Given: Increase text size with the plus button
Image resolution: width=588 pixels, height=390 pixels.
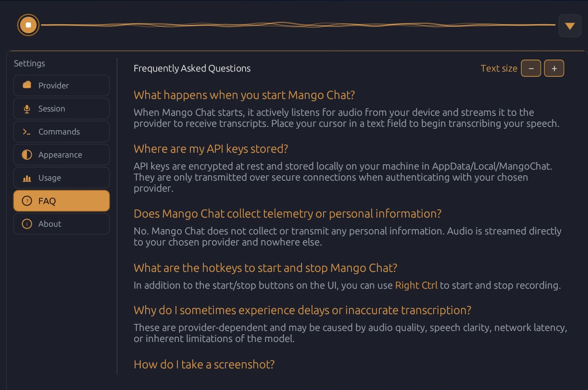Looking at the screenshot, I should 554,68.
